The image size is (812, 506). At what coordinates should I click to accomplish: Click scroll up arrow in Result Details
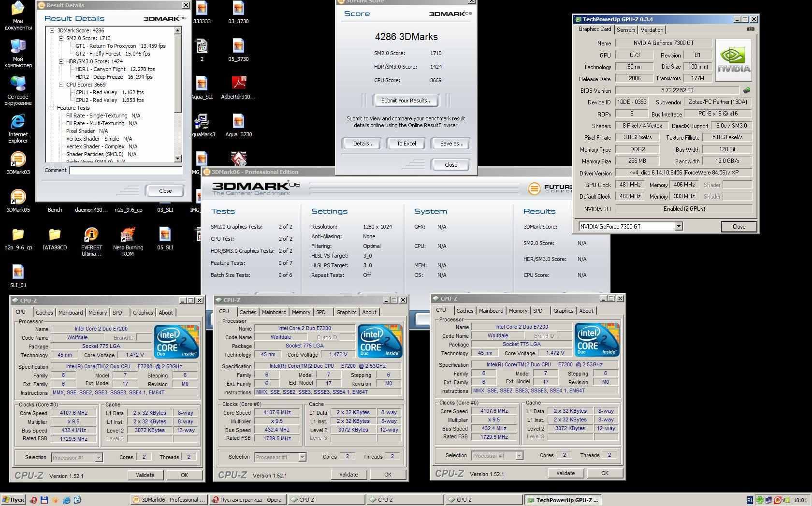point(177,30)
